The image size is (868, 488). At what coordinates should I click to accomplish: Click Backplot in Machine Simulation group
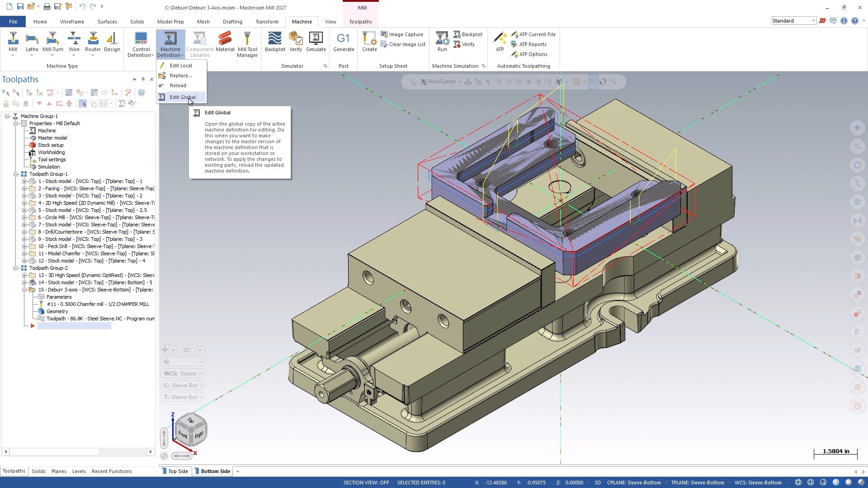(x=468, y=34)
